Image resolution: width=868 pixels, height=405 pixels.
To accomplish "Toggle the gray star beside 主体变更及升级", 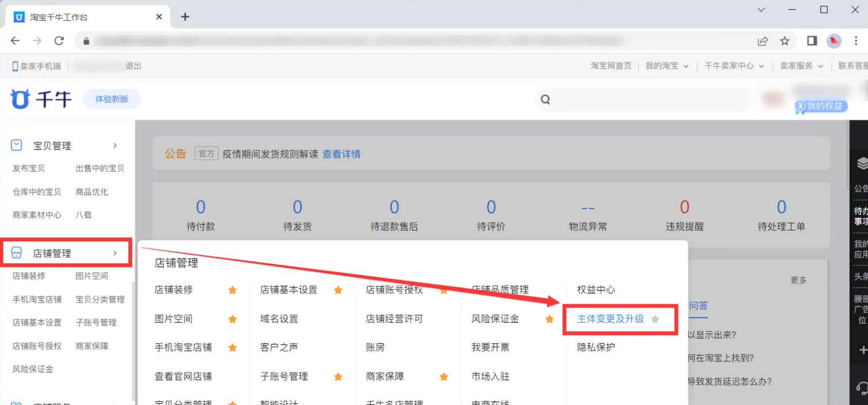I will (654, 319).
